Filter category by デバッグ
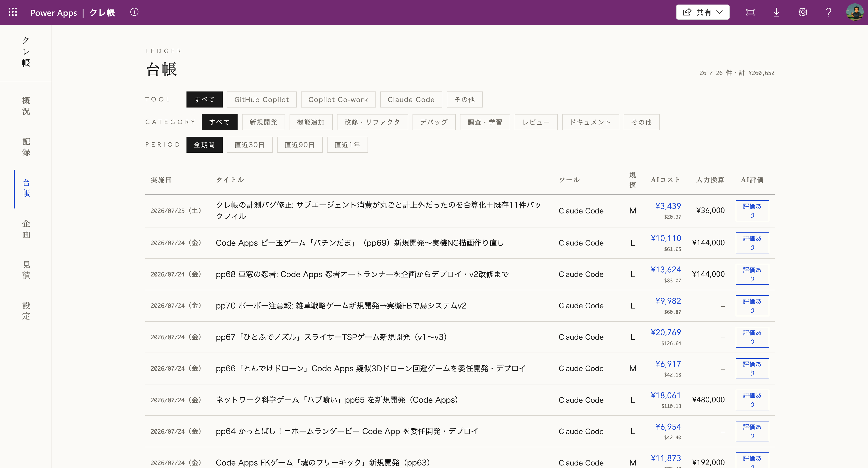 tap(434, 122)
